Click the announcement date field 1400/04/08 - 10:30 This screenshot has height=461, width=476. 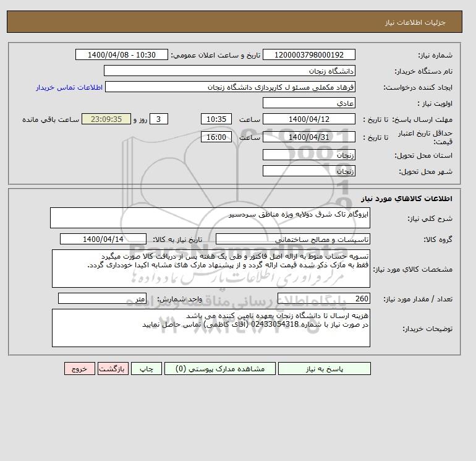pyautogui.click(x=121, y=54)
